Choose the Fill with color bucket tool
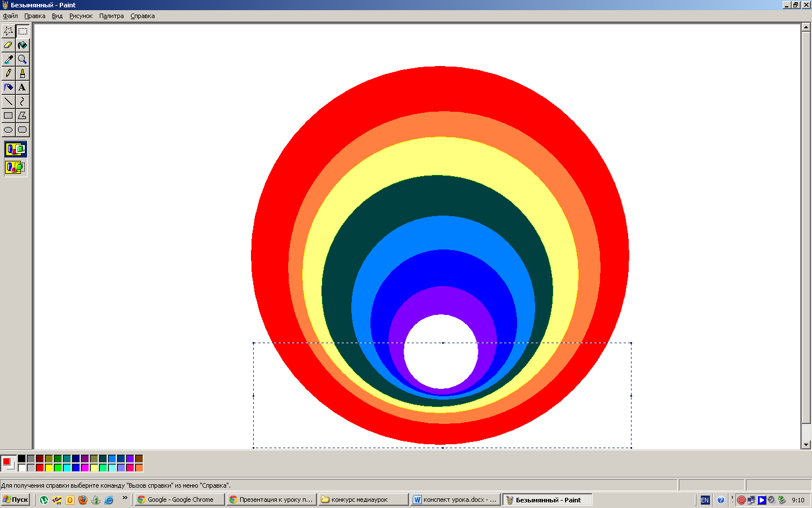Screen dimensions: 812x508 click(23, 45)
